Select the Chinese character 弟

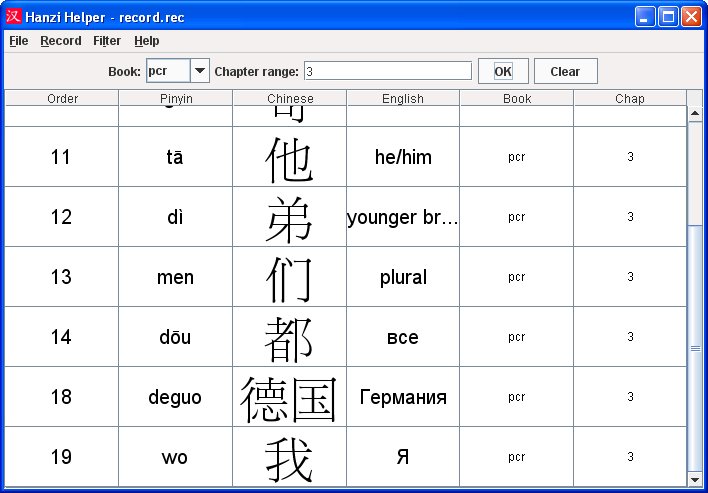tap(289, 219)
